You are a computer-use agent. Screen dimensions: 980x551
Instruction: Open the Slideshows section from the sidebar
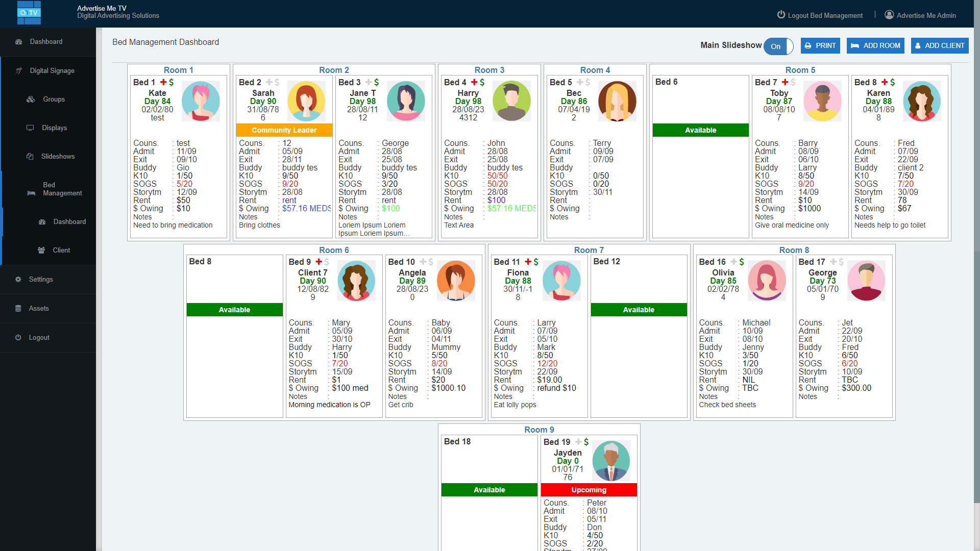pyautogui.click(x=30, y=156)
